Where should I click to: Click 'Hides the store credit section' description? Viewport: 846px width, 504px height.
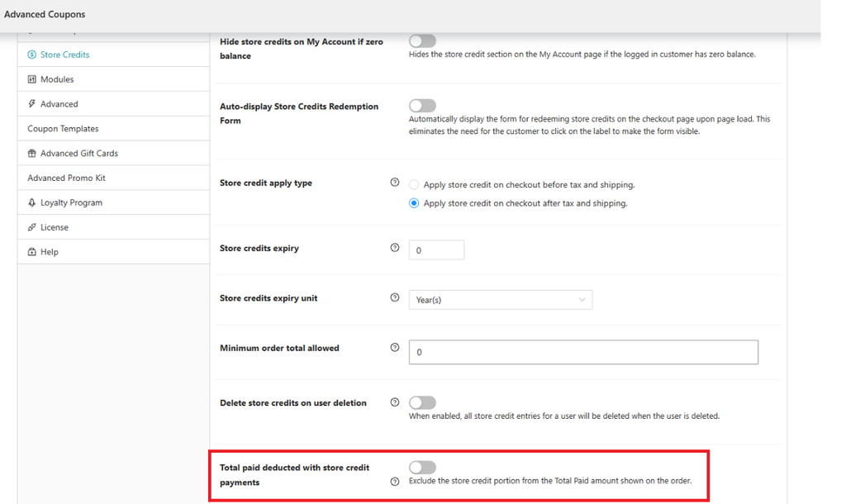point(582,55)
